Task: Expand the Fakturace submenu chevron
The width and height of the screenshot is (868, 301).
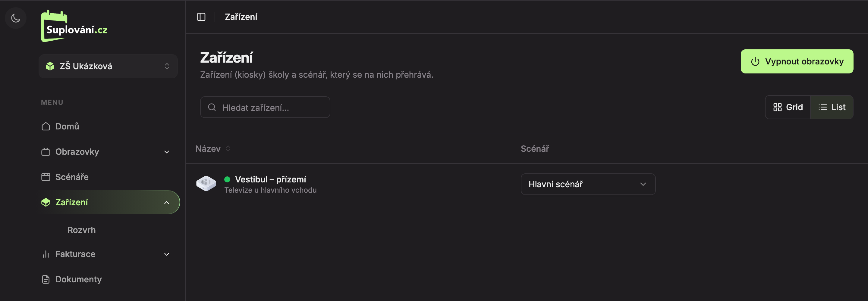Action: [x=166, y=254]
